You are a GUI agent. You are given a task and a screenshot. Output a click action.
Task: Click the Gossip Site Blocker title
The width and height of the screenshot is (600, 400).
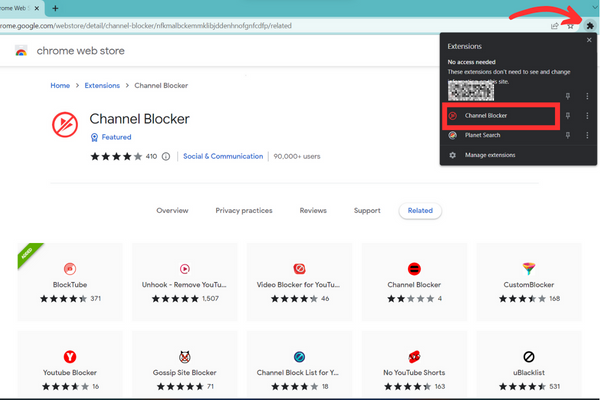click(x=184, y=372)
